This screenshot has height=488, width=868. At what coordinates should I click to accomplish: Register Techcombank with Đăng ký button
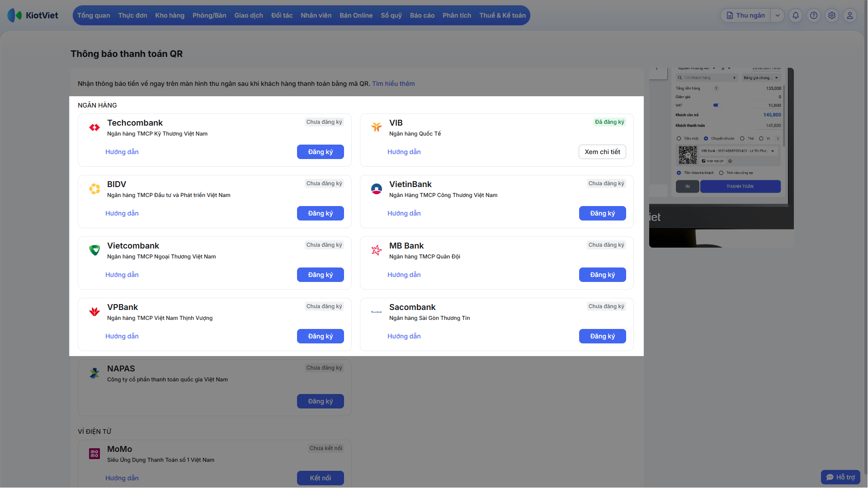click(321, 152)
